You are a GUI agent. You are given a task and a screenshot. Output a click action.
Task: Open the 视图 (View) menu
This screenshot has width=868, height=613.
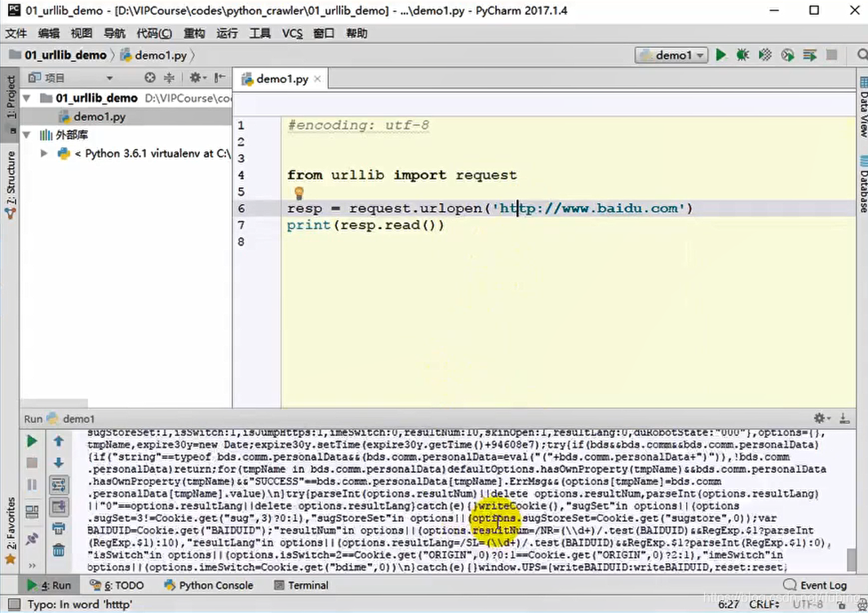82,33
